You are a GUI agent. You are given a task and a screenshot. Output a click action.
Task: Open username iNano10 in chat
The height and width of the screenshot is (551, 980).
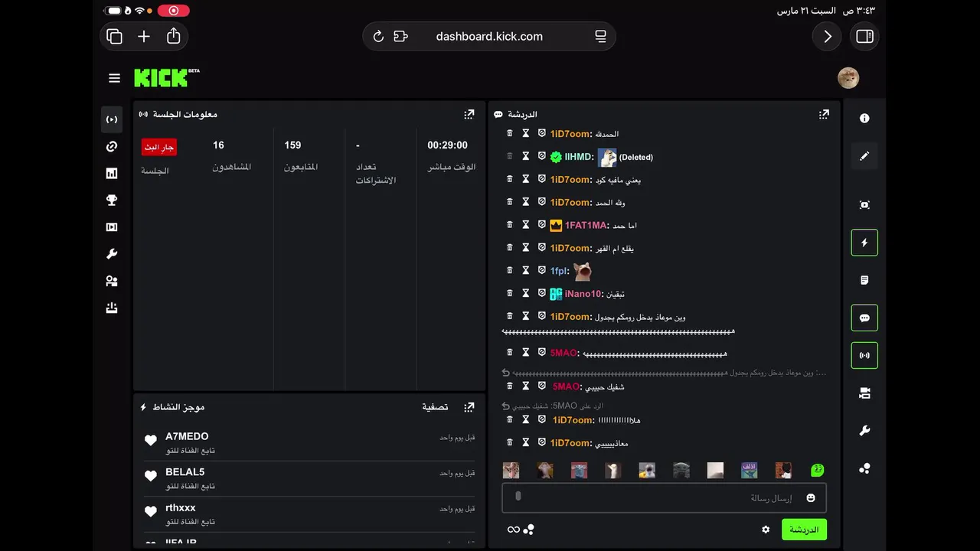[x=583, y=293]
